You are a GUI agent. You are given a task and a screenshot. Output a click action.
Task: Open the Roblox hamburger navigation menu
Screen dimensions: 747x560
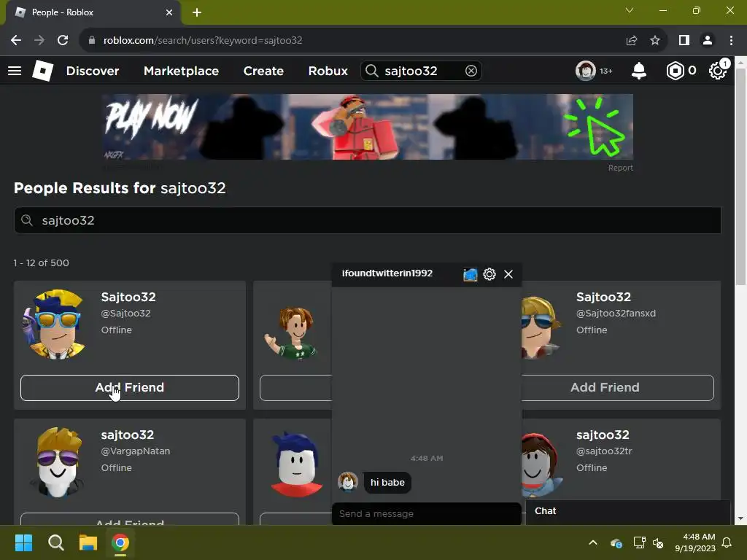click(x=15, y=71)
